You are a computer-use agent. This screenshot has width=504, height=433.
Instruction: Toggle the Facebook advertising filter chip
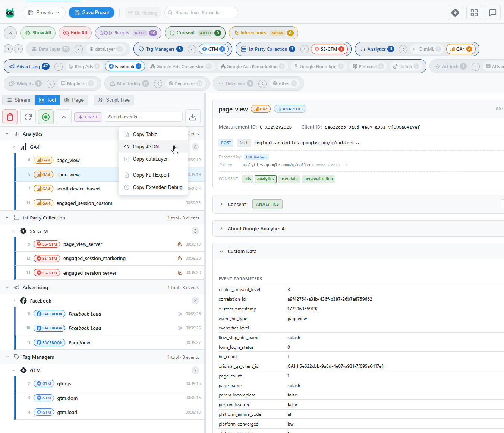click(x=125, y=66)
